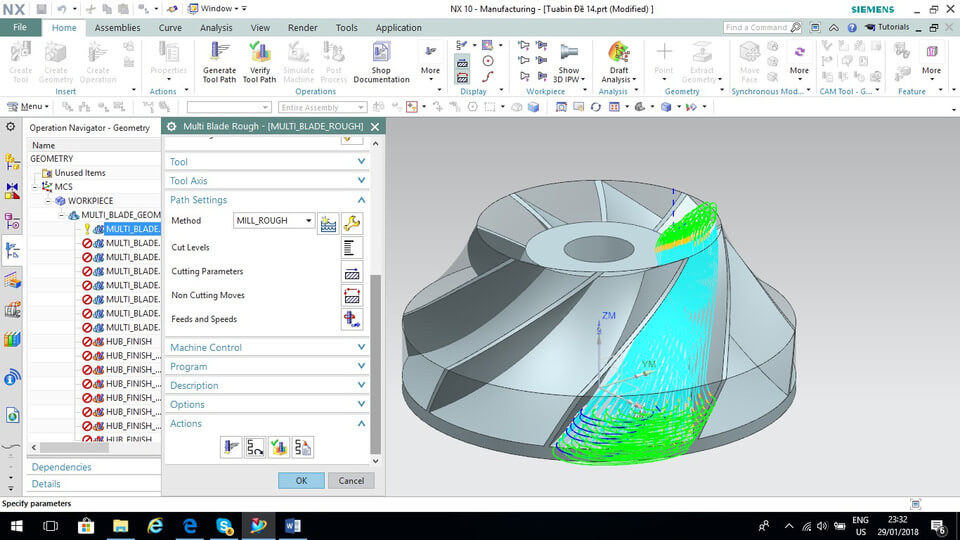
Task: Click the dialog vertical scrollbar
Action: [x=376, y=364]
